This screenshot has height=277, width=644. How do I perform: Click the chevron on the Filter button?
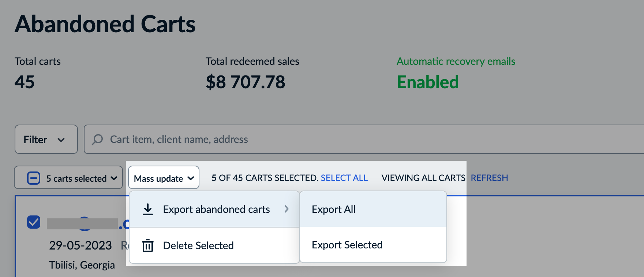click(x=61, y=140)
